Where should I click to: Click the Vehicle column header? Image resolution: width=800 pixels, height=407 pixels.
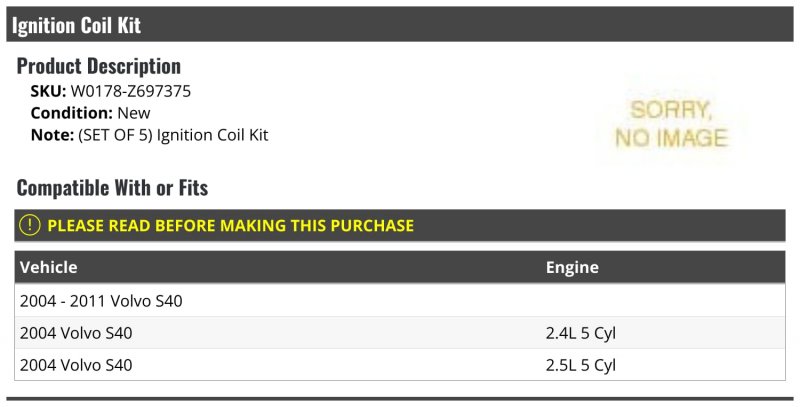tap(48, 267)
